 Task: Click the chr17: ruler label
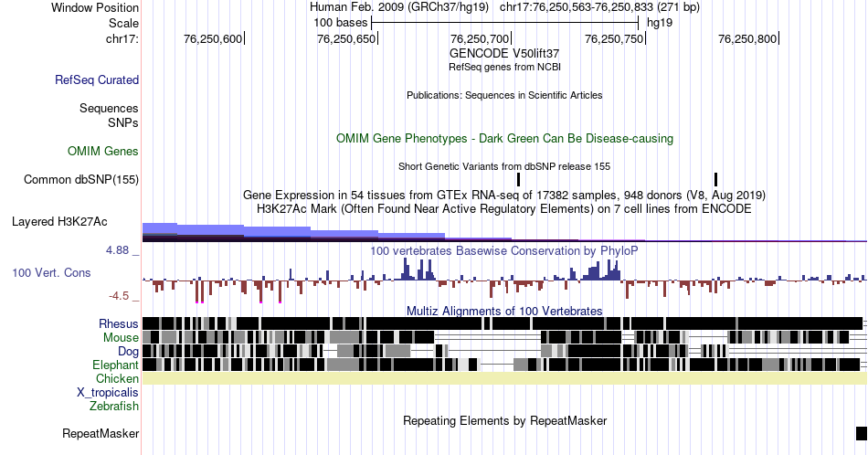coord(122,38)
